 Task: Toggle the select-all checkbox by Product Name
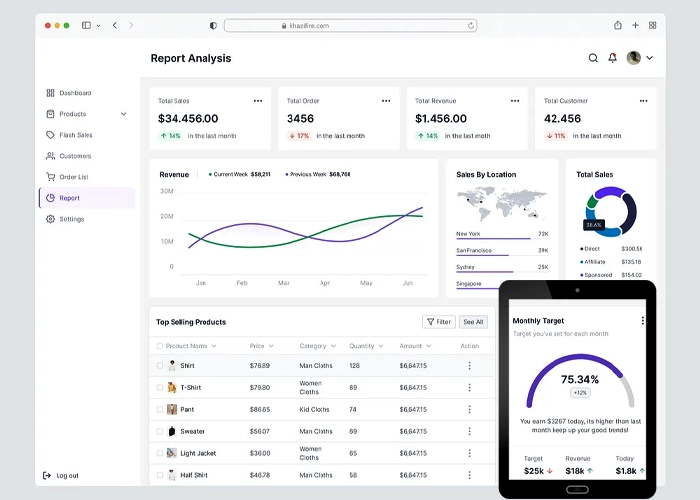pos(160,346)
